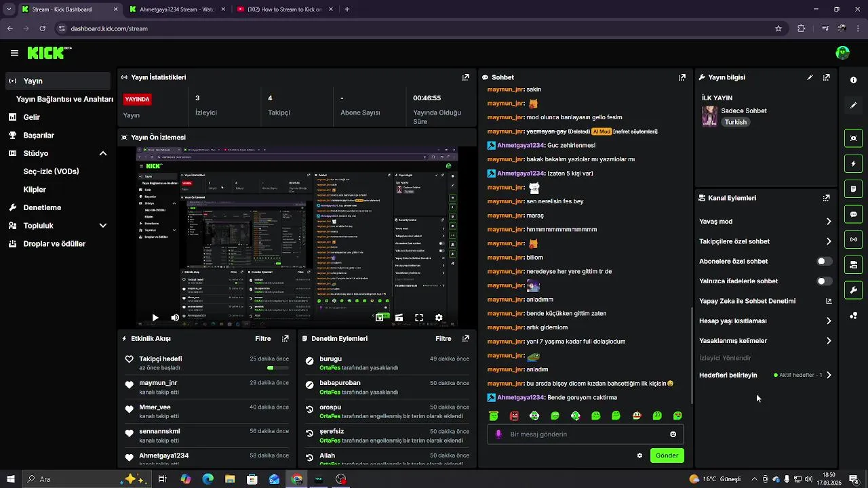Open the Klipler page
Viewport: 868px width, 488px height.
coord(35,190)
